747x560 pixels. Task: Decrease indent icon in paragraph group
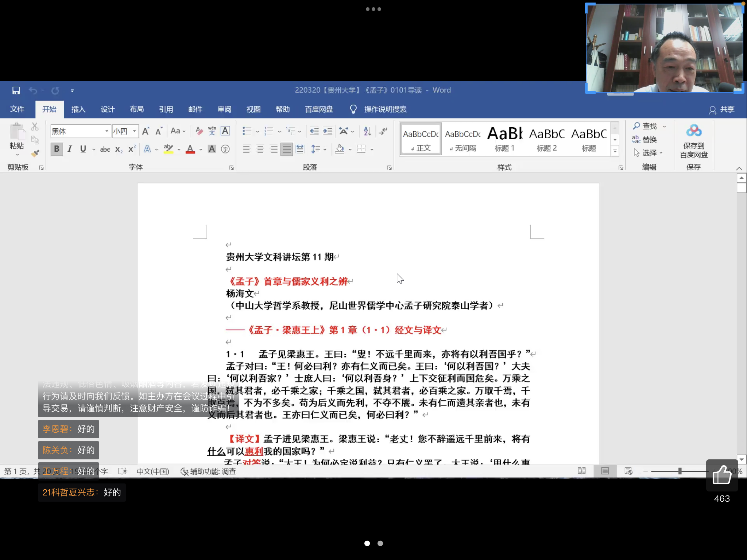click(314, 131)
